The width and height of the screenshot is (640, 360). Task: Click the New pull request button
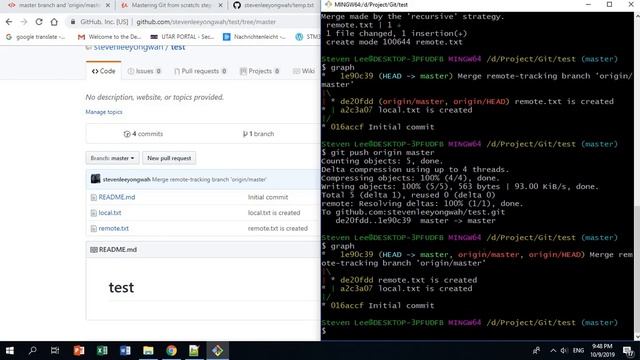(169, 158)
